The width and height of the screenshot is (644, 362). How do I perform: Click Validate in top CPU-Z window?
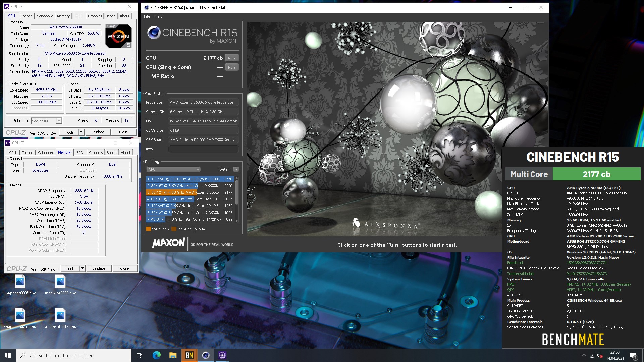(x=98, y=132)
